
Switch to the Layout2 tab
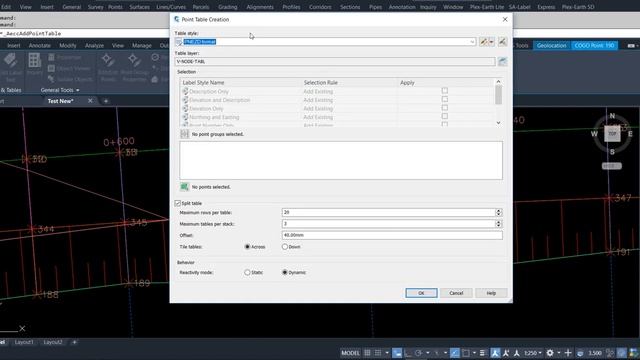[53, 342]
